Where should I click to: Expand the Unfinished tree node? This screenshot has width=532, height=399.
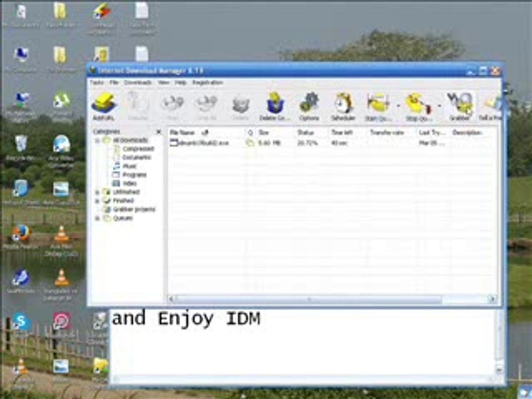[x=98, y=192]
